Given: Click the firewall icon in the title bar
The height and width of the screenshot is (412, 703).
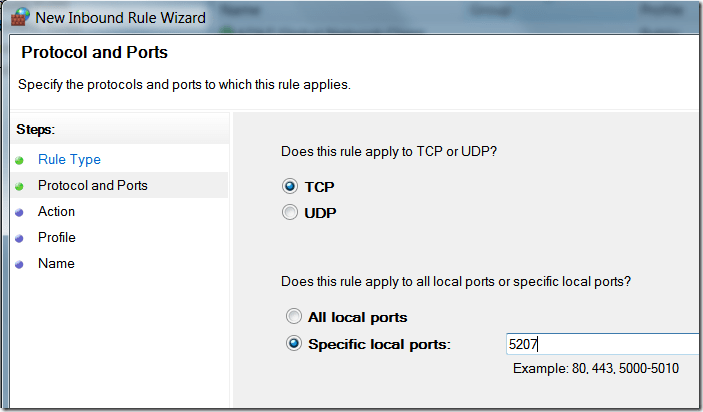Looking at the screenshot, I should (19, 17).
